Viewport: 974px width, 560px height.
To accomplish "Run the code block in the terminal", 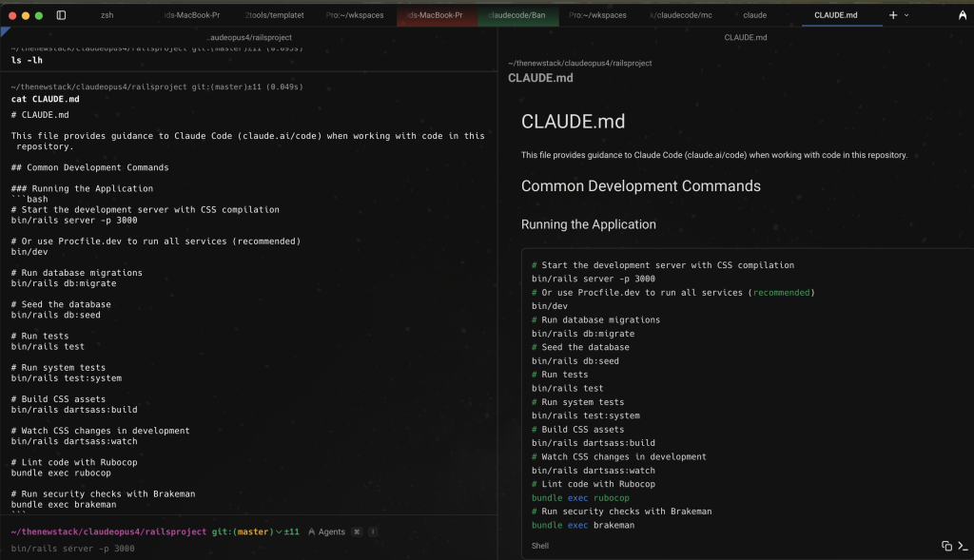I will [x=963, y=546].
